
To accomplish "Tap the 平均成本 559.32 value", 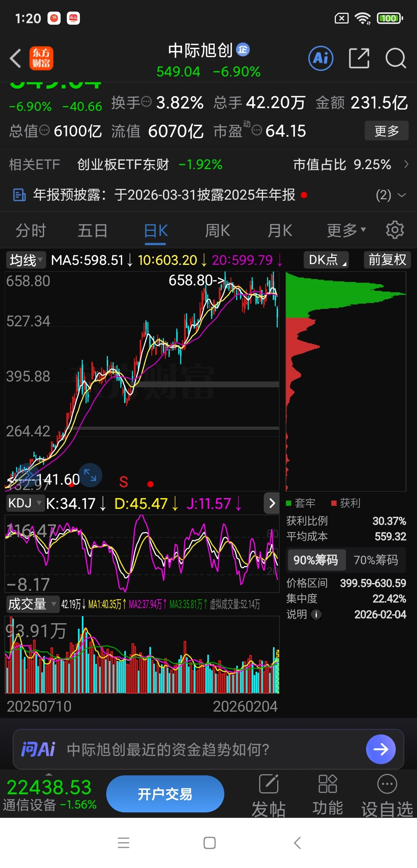I will (x=390, y=536).
